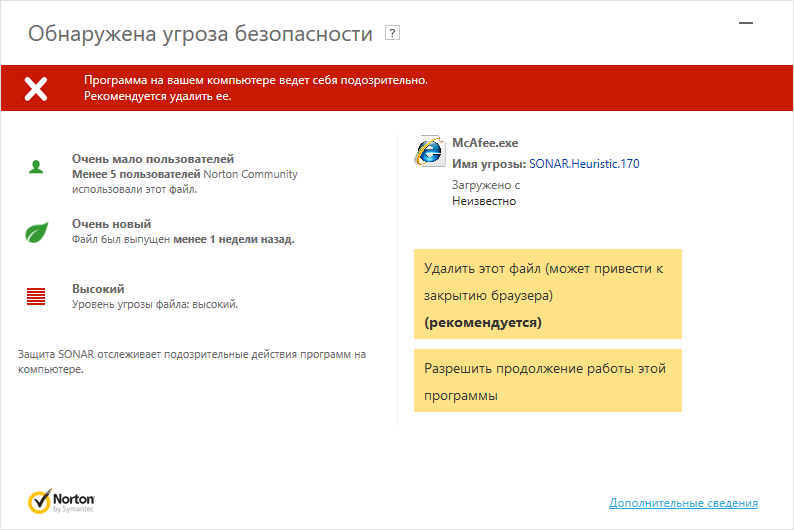Select the Очень мало пользователей heading
This screenshot has height=530, width=794.
[153, 159]
